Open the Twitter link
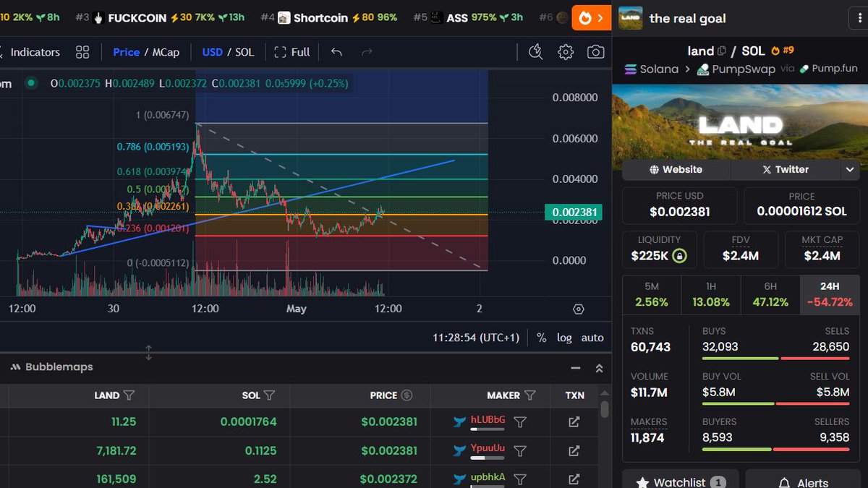 pyautogui.click(x=786, y=169)
